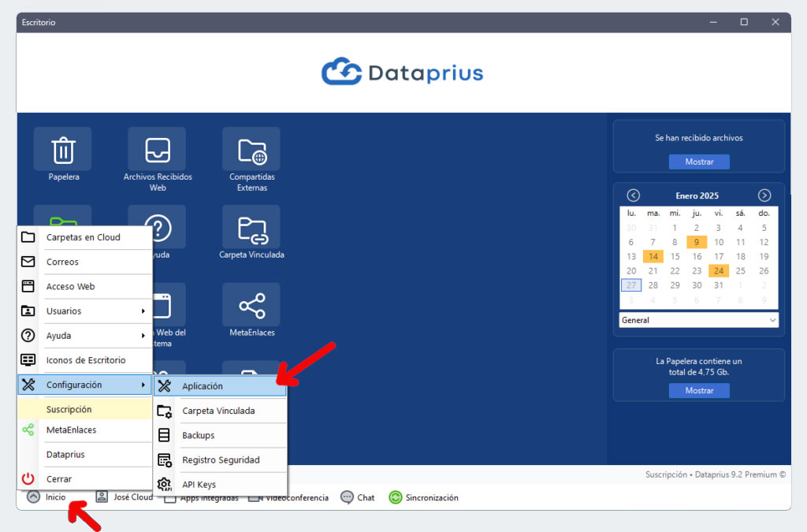Screen dimensions: 807x532
Task: Expand the Configuración submenu arrow
Action: pyautogui.click(x=143, y=385)
